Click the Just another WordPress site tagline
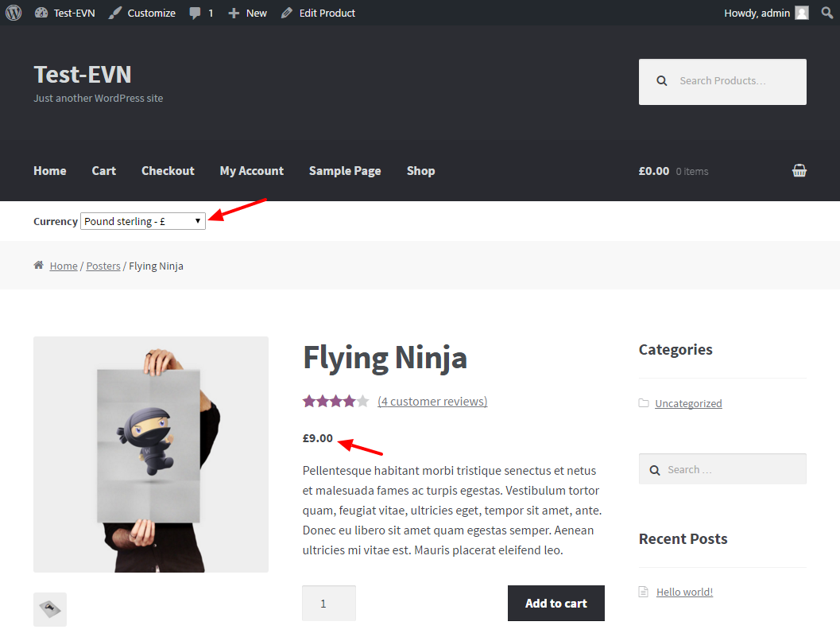Image resolution: width=840 pixels, height=641 pixels. (x=99, y=98)
